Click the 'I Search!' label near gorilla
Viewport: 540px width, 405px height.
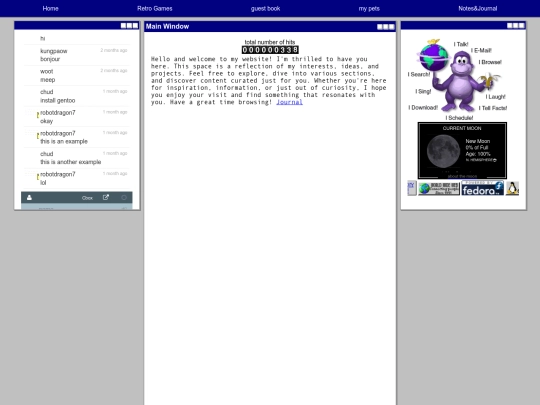pos(419,74)
